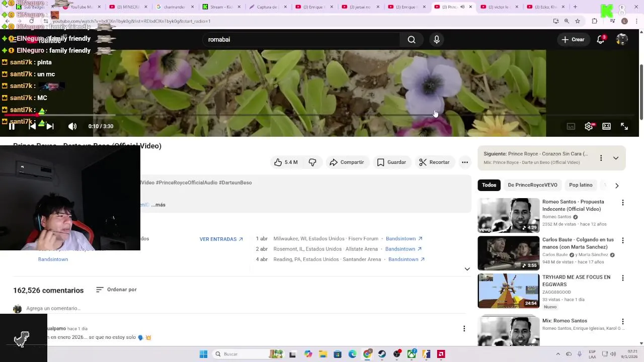Open options for Mix: Romeo Santos
This screenshot has height=362, width=644.
[x=623, y=322]
